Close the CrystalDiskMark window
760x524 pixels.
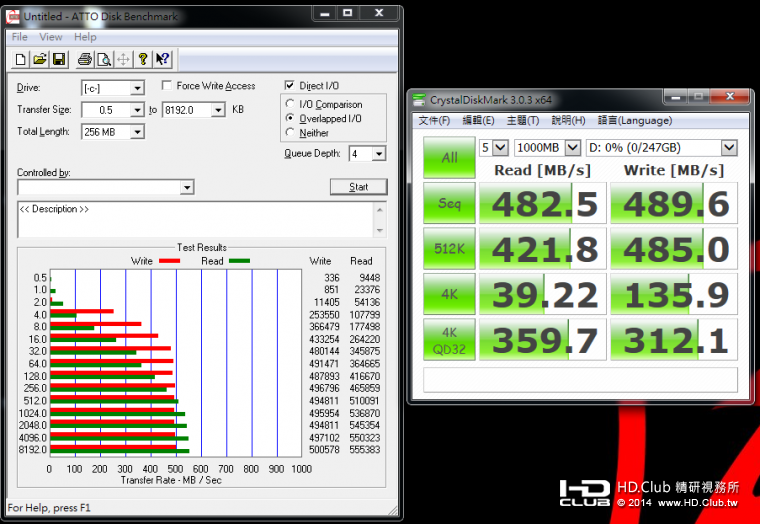pos(730,96)
